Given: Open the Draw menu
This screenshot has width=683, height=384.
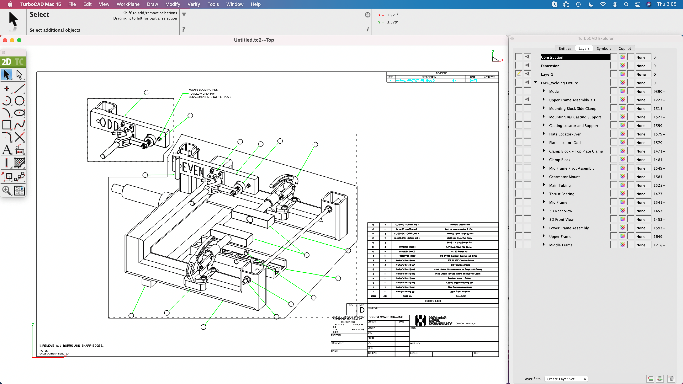Looking at the screenshot, I should [x=152, y=4].
